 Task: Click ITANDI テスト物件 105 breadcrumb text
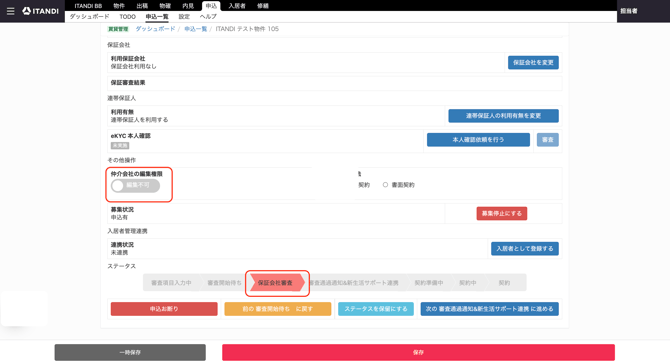247,29
